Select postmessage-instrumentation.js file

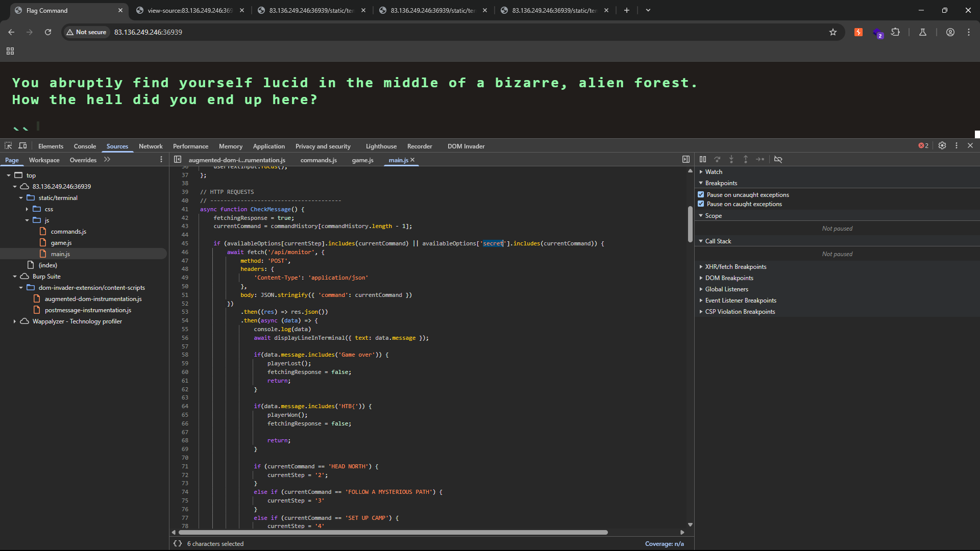[x=88, y=310]
